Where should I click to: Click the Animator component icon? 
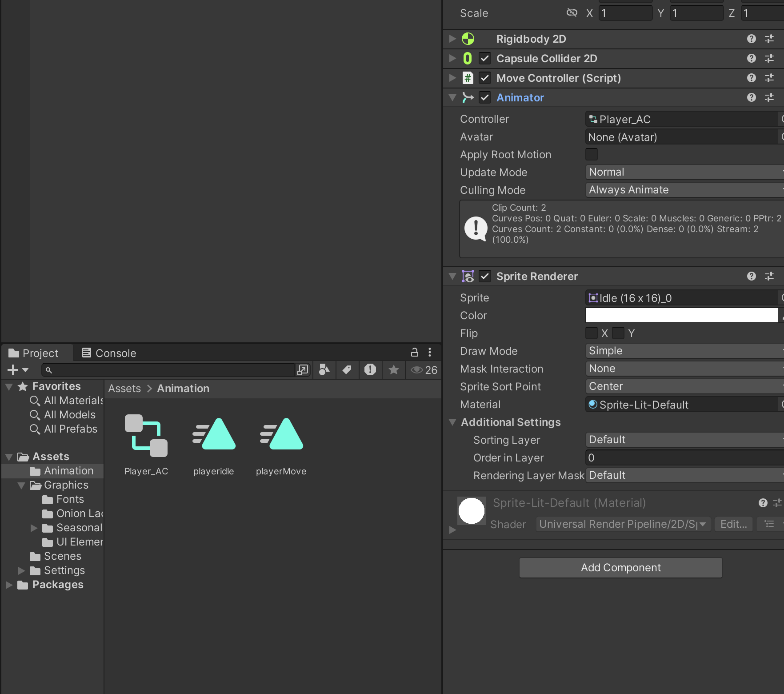point(468,97)
